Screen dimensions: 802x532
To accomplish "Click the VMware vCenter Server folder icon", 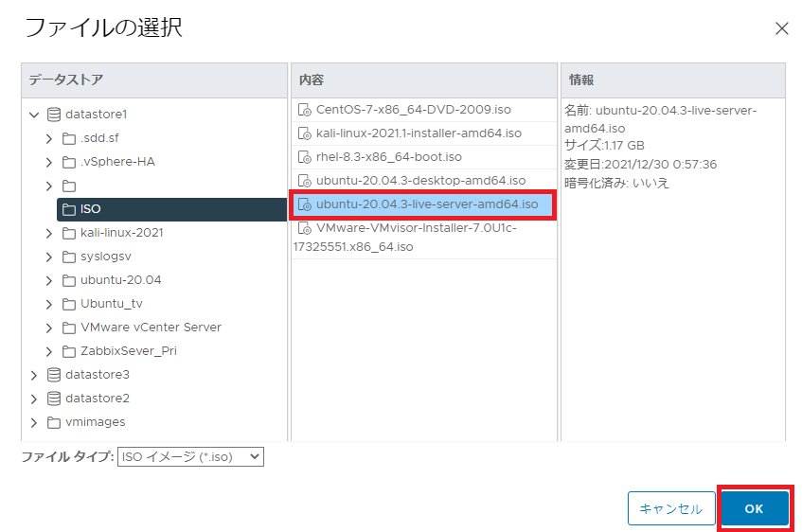I will [x=69, y=328].
